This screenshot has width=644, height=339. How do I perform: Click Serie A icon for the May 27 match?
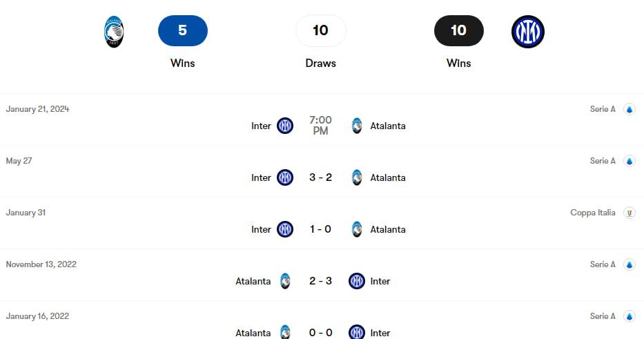click(630, 161)
